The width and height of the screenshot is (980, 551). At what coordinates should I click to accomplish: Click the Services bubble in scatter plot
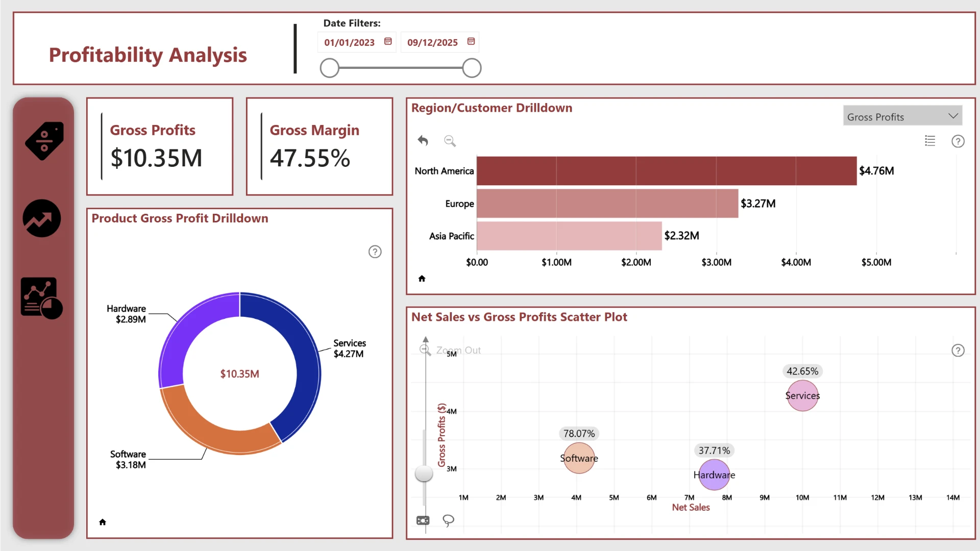pyautogui.click(x=802, y=395)
